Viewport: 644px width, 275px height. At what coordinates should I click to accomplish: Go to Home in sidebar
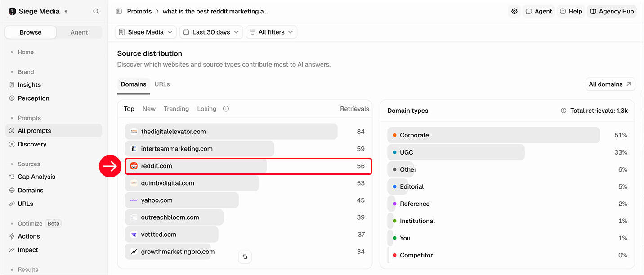point(26,52)
